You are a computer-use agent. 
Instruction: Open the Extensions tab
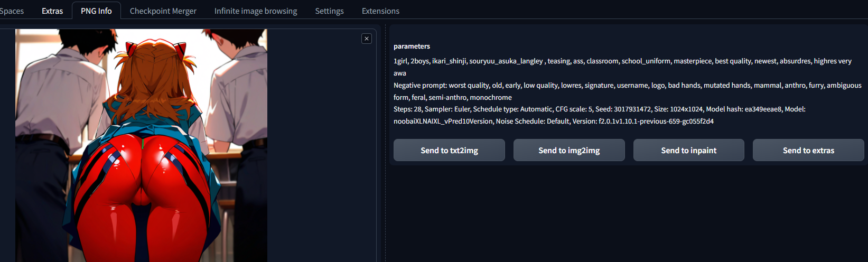(380, 11)
